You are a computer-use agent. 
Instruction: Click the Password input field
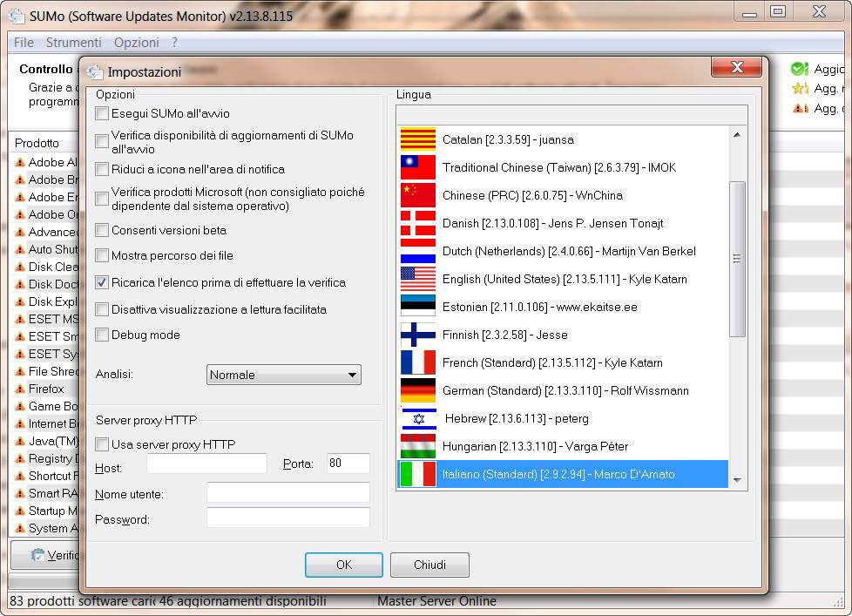tap(288, 518)
